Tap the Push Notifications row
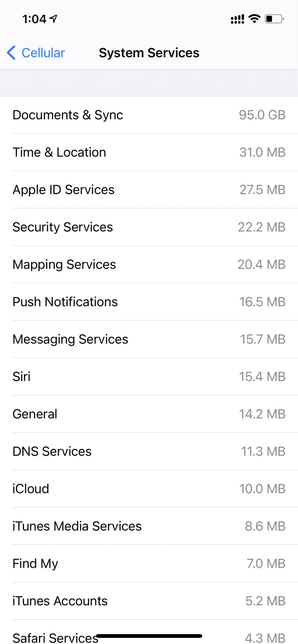The image size is (298, 644). click(x=149, y=302)
